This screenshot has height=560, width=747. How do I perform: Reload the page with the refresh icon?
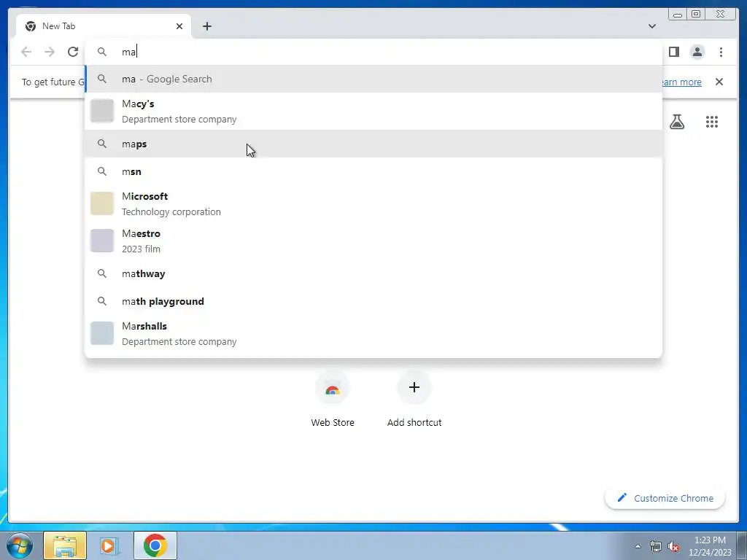[x=73, y=52]
